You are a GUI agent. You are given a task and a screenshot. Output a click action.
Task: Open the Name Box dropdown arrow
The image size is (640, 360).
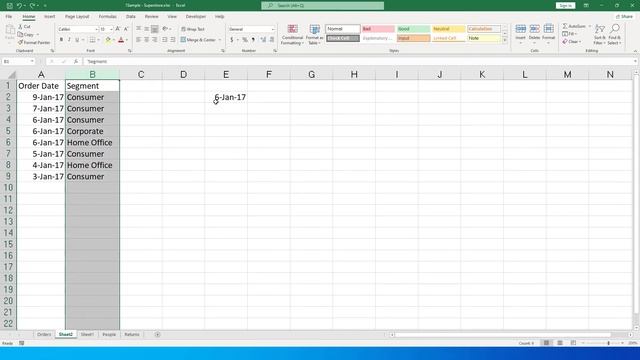tap(32, 61)
